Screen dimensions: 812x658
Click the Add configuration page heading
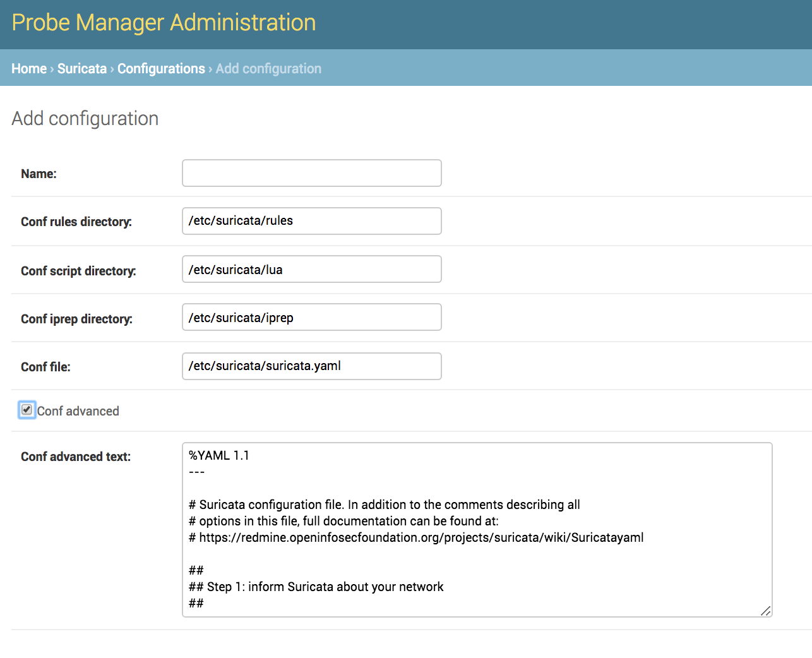pyautogui.click(x=85, y=119)
